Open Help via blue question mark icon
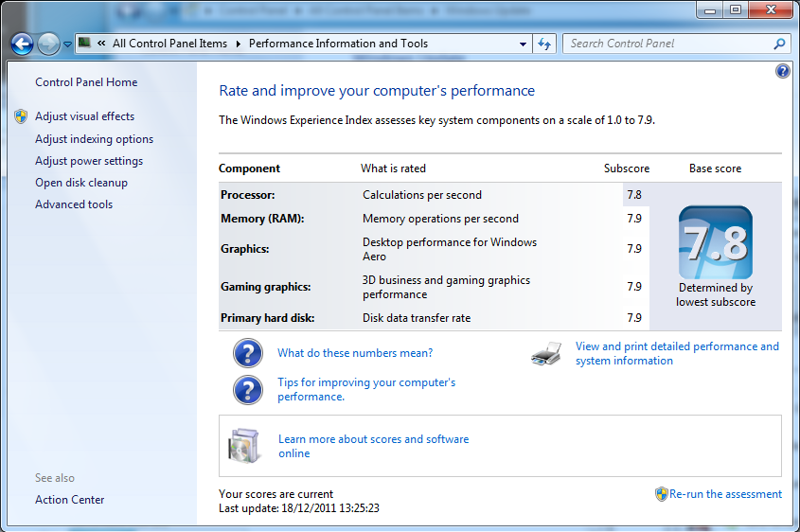 coord(782,71)
